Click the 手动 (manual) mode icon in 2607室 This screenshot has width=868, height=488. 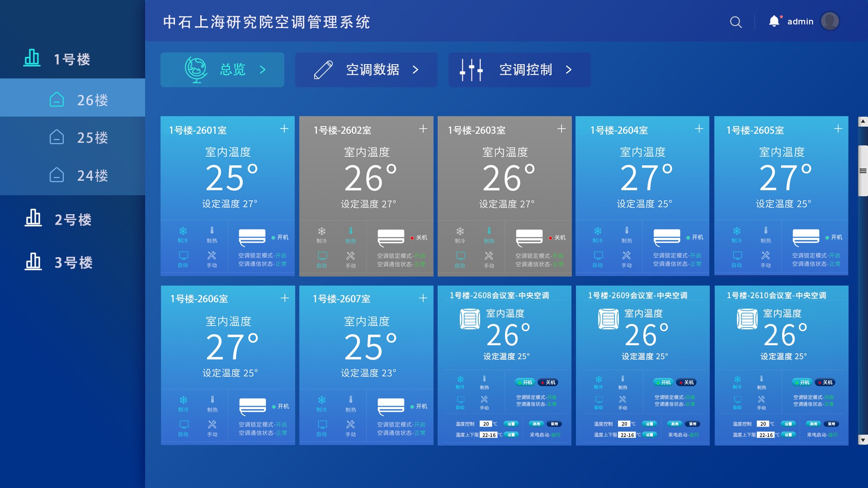tap(350, 426)
